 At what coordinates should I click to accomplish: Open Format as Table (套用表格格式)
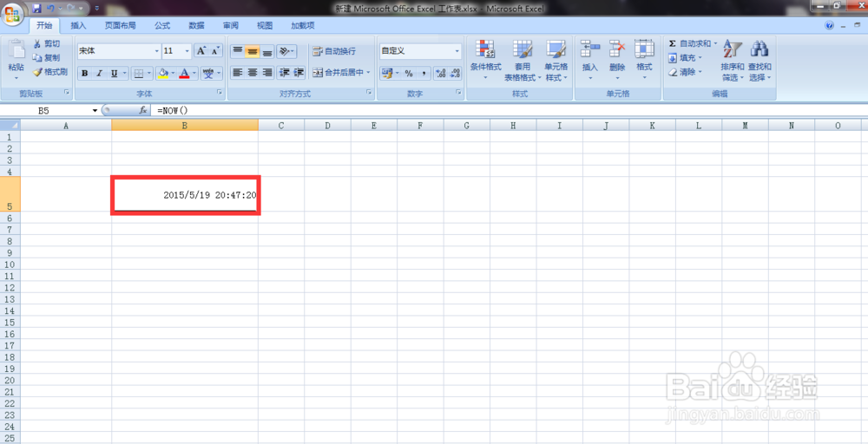click(522, 60)
